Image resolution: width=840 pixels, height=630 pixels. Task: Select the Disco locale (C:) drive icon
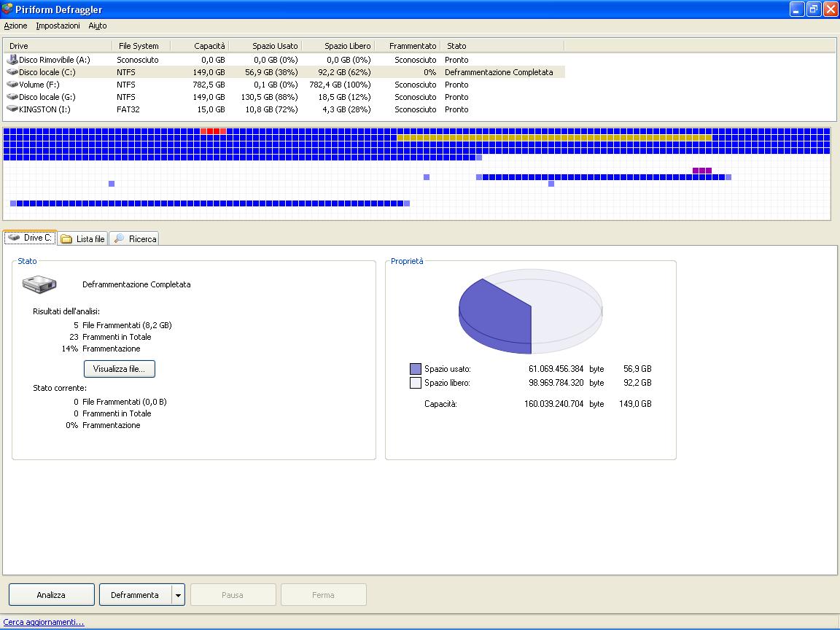pyautogui.click(x=12, y=71)
